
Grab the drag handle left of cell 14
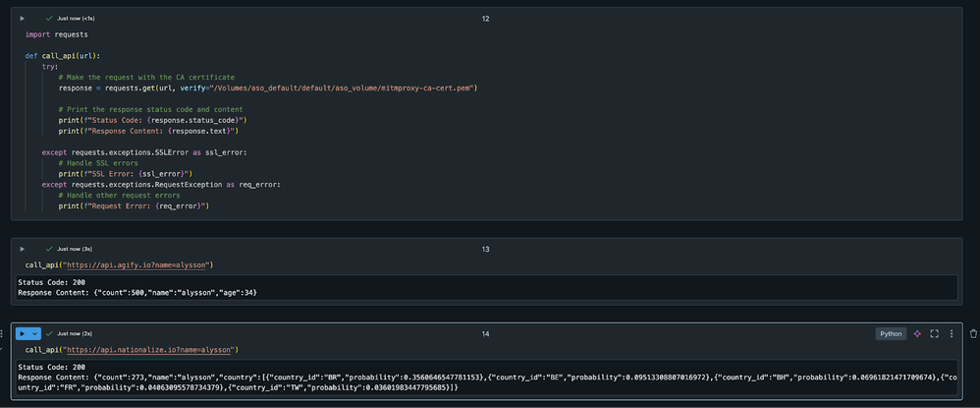pos(3,333)
